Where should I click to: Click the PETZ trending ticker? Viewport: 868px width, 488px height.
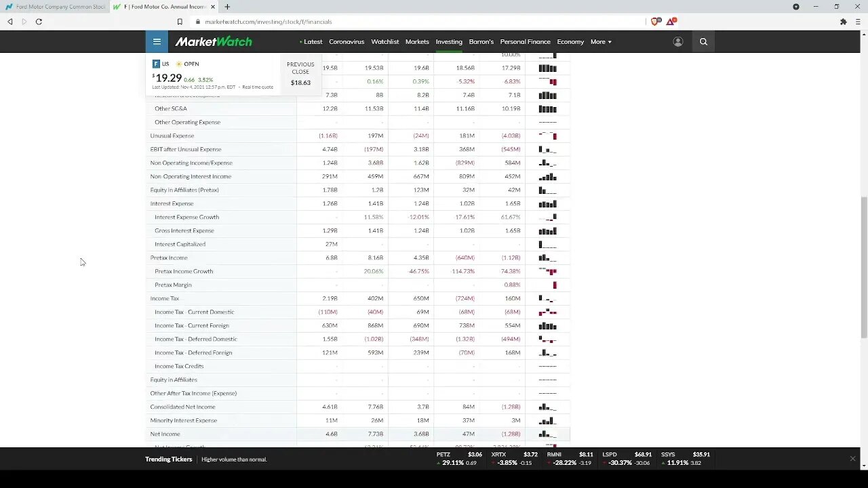coord(460,459)
